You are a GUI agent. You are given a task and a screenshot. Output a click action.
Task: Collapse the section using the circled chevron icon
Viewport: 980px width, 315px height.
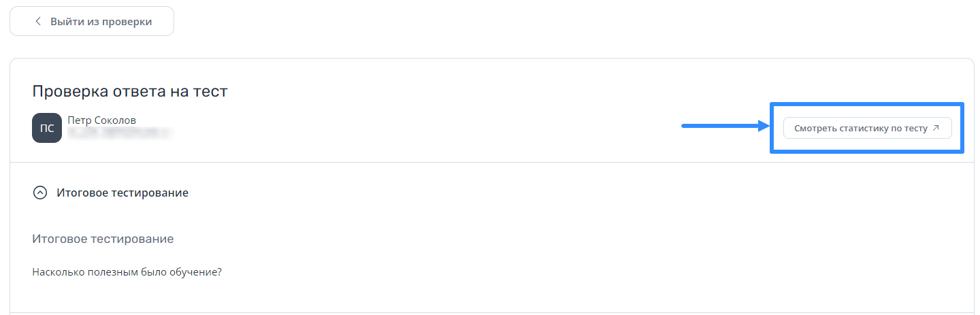[40, 193]
